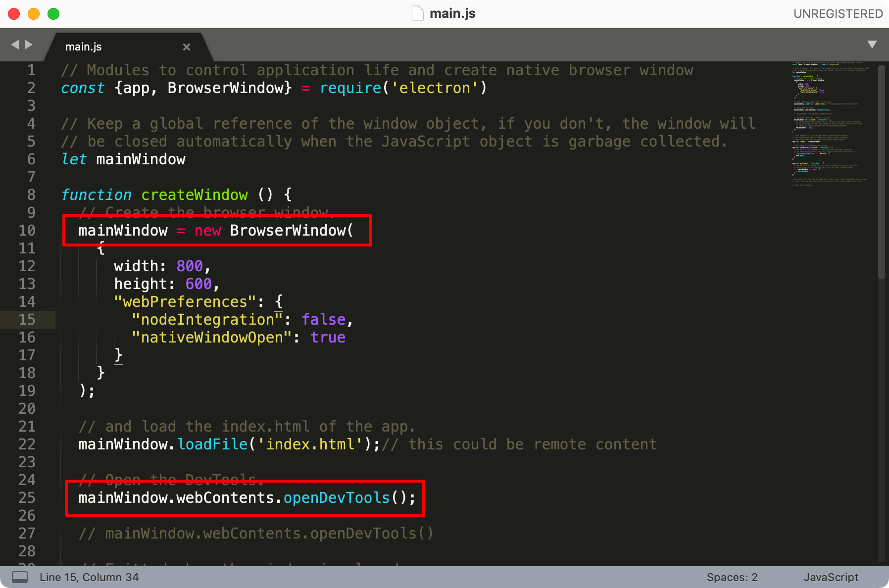Click the 'this could be remote content' comment

click(x=519, y=444)
